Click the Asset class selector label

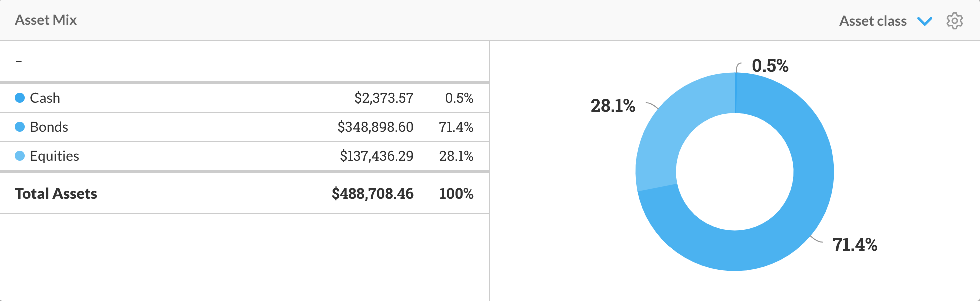(x=872, y=21)
